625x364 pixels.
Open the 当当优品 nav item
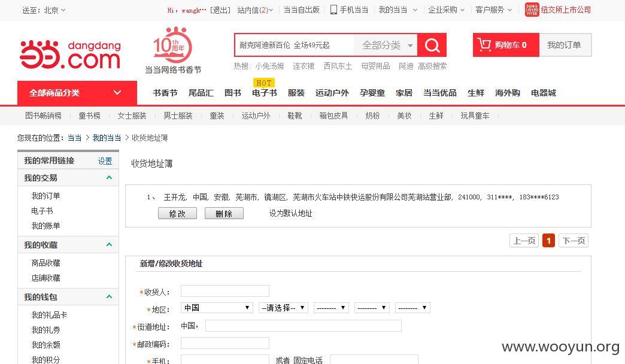tap(439, 93)
